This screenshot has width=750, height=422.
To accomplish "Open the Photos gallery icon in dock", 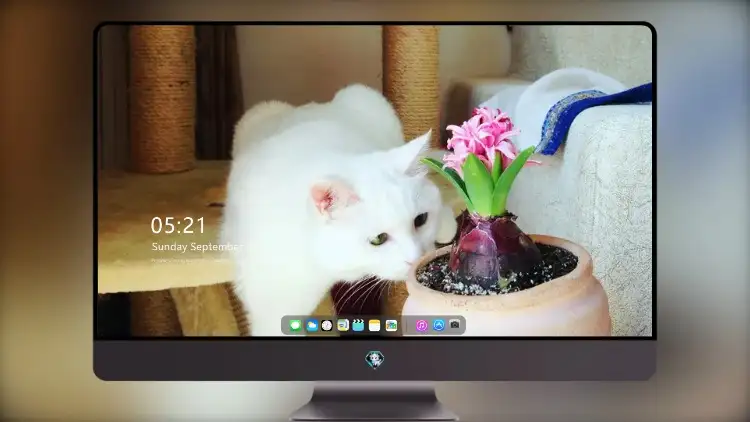I will click(391, 325).
